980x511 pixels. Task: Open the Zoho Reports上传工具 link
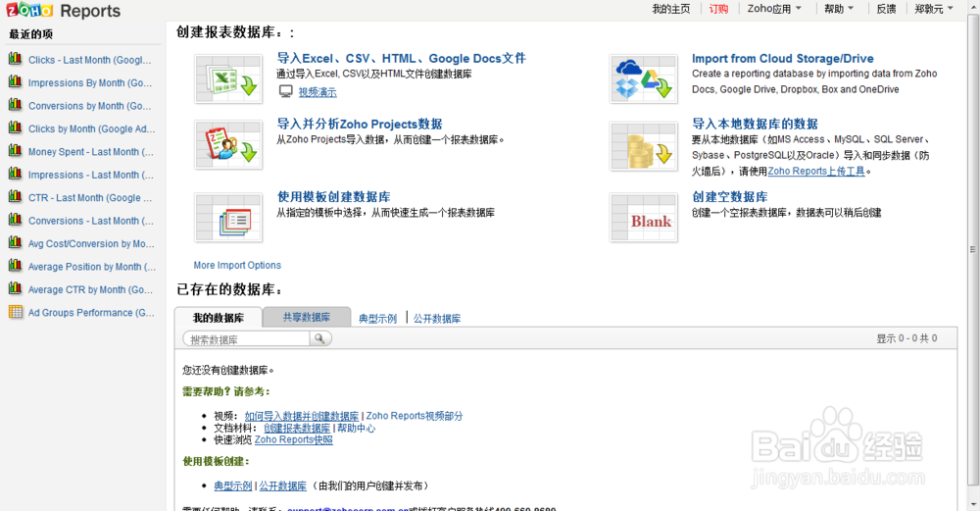[816, 171]
